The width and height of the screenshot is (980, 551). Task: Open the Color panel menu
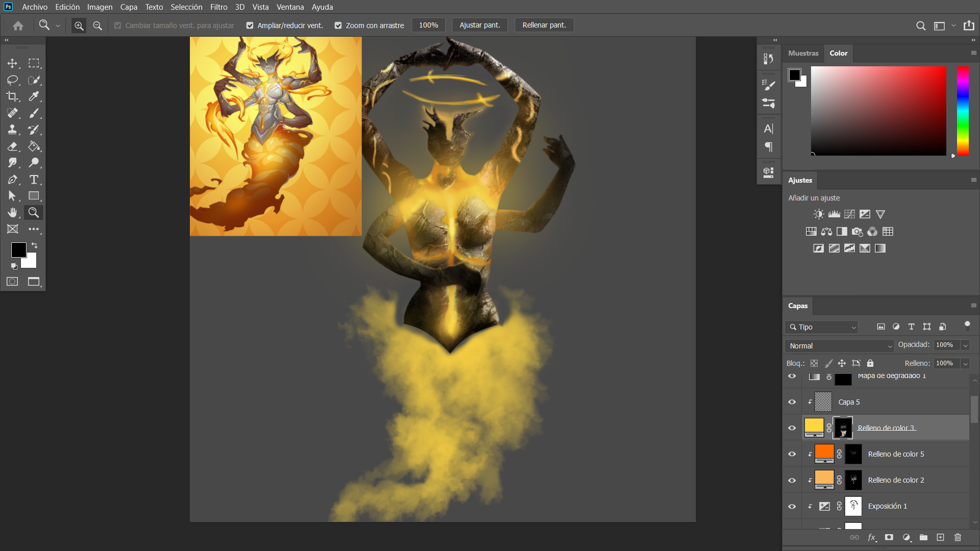pyautogui.click(x=973, y=53)
